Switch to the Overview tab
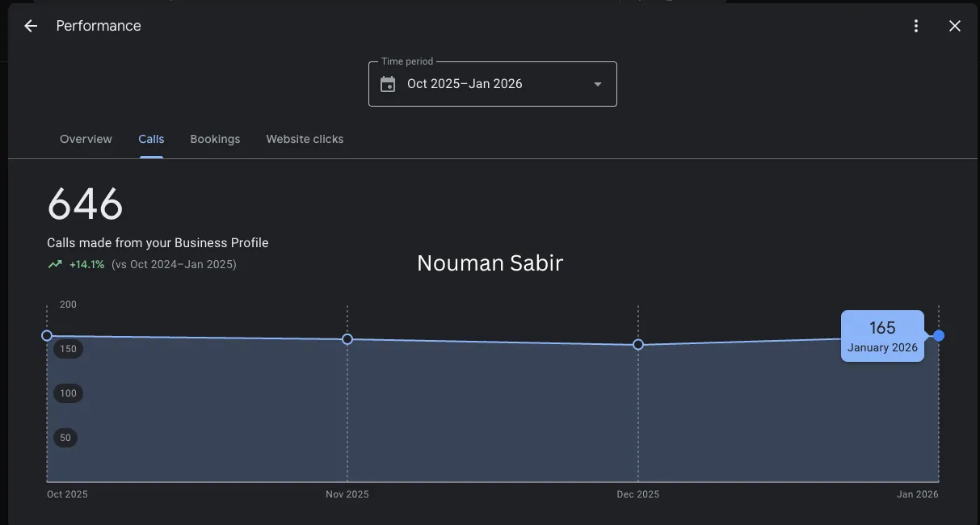This screenshot has height=525, width=980. pos(86,139)
